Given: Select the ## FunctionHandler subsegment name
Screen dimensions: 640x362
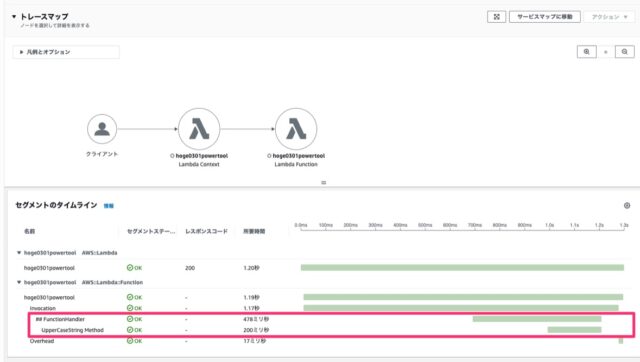Looking at the screenshot, I should pos(60,319).
